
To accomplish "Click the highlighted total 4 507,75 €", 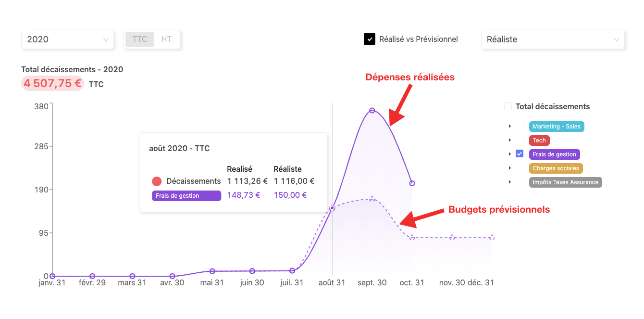I will click(x=52, y=83).
